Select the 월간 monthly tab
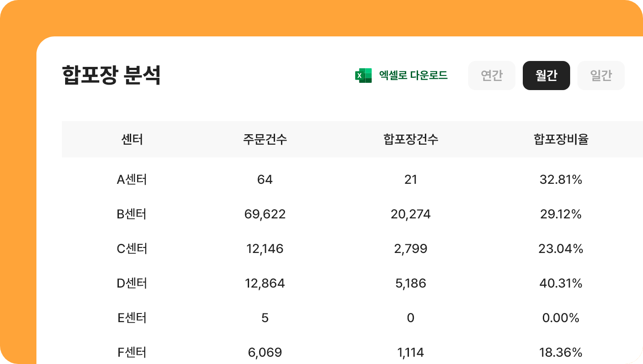This screenshot has height=364, width=643. point(546,76)
